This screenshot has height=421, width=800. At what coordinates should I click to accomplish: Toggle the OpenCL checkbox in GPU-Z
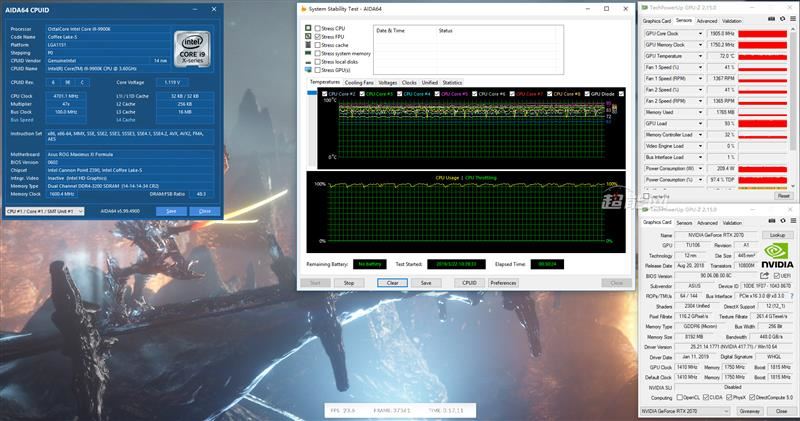(x=679, y=397)
